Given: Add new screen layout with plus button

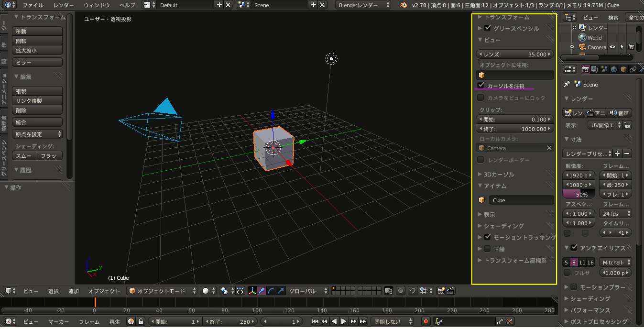Looking at the screenshot, I should click(x=219, y=5).
